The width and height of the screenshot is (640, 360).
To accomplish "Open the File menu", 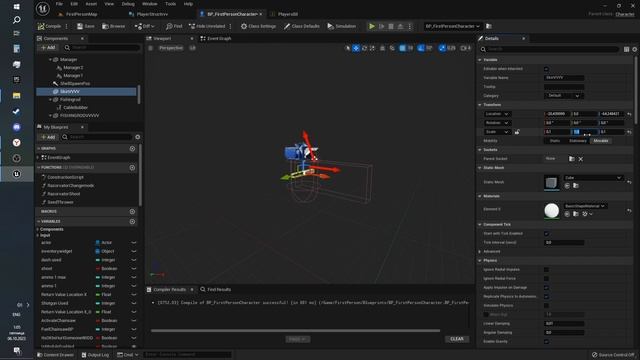I will pos(59,4).
